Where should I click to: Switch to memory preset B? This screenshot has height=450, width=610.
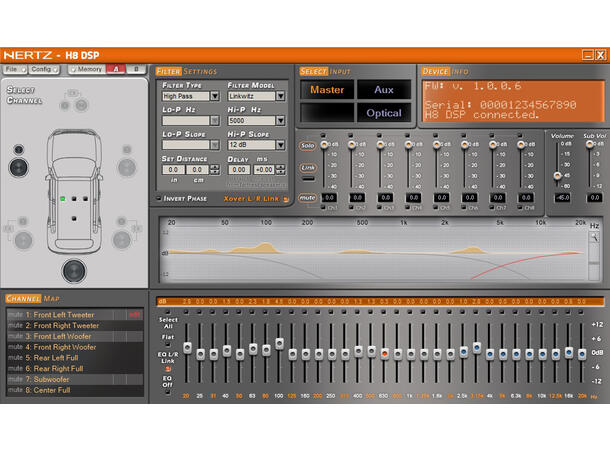(x=136, y=69)
